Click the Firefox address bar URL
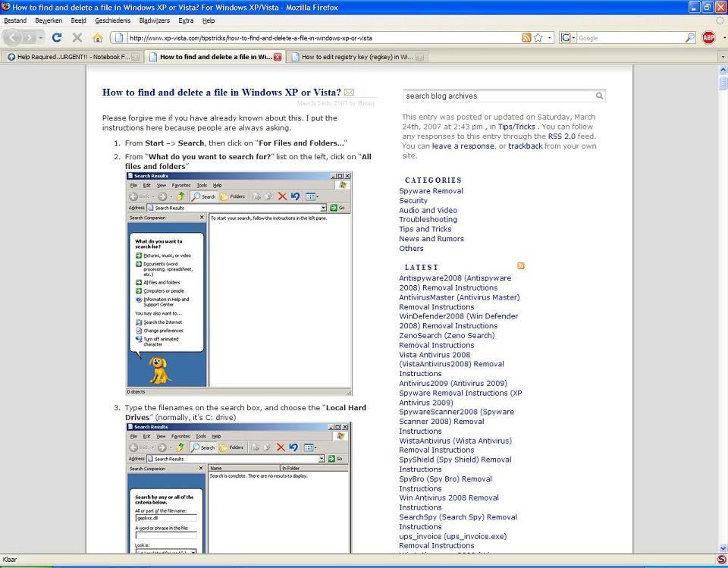 click(x=322, y=38)
